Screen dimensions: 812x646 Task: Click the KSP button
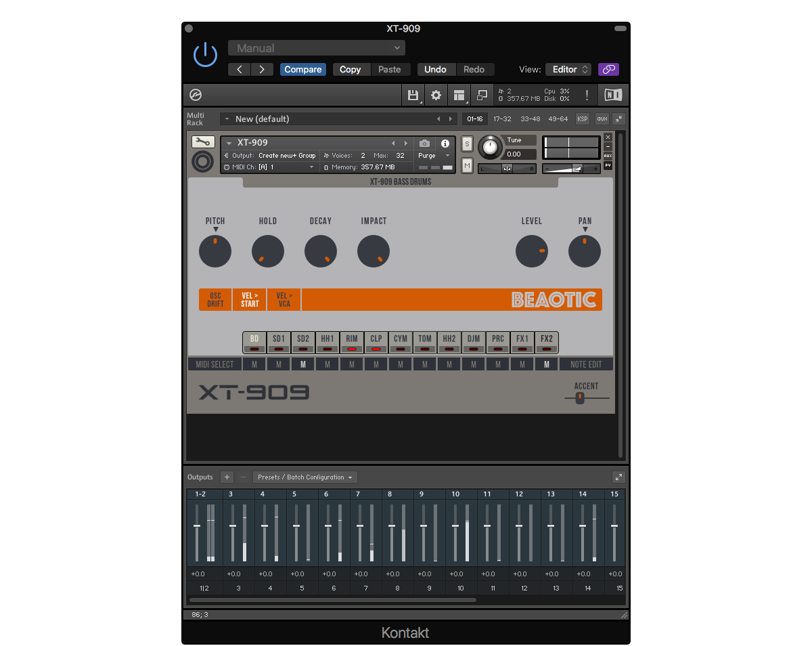tap(583, 119)
